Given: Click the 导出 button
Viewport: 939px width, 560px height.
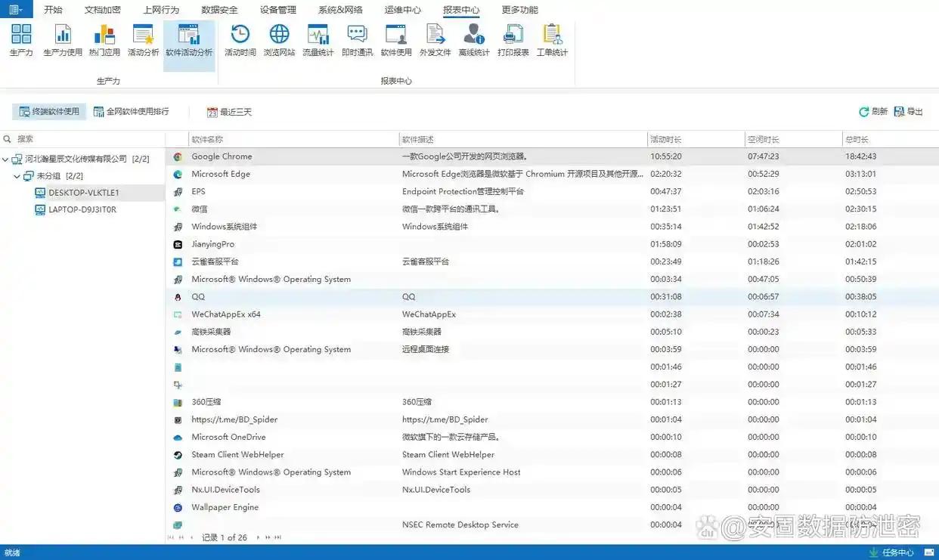Looking at the screenshot, I should tap(908, 112).
